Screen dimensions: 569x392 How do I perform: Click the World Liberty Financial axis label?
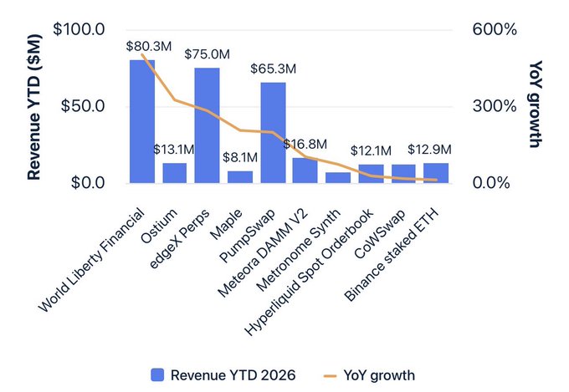91,260
